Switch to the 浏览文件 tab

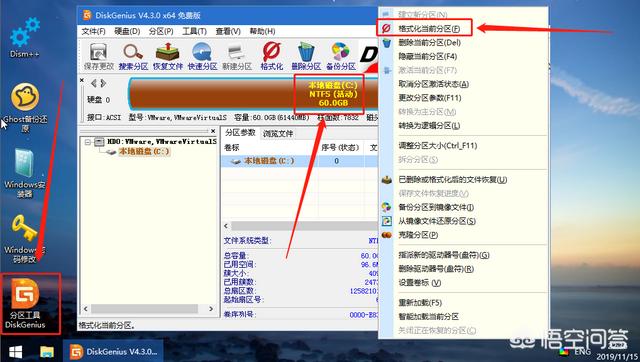click(x=278, y=133)
